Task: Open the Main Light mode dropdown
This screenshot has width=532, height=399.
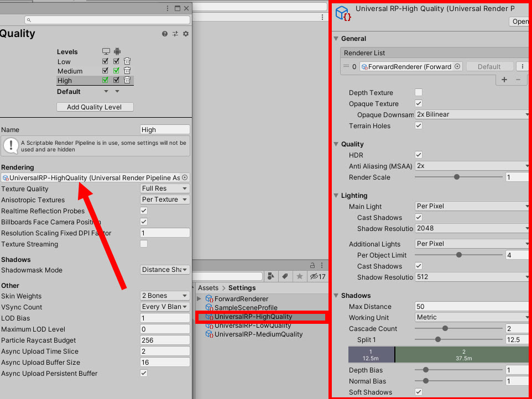Action: point(472,206)
